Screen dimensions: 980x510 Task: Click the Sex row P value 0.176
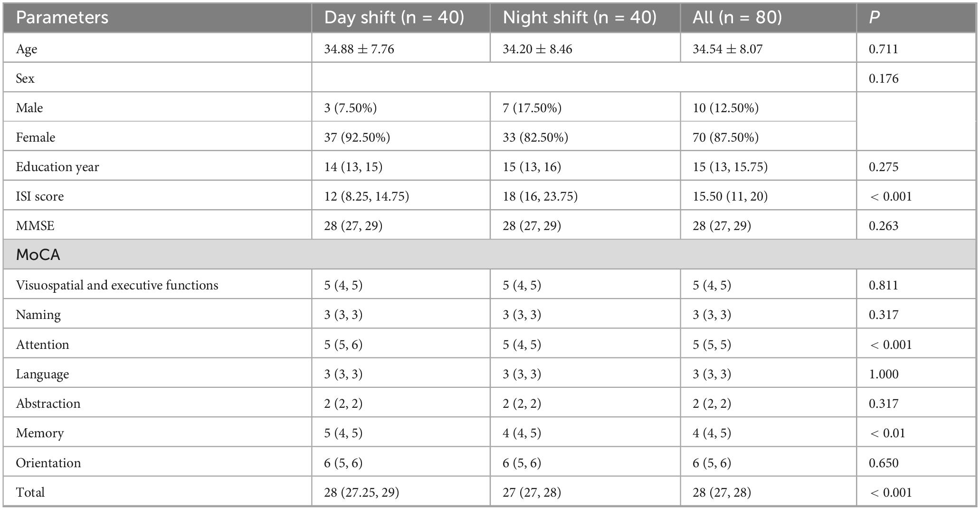(884, 78)
